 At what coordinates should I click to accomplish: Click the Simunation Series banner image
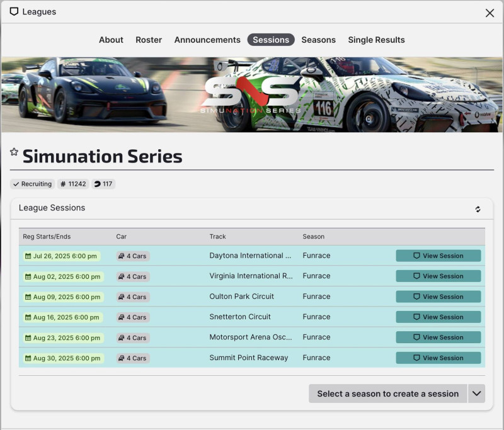(x=251, y=94)
